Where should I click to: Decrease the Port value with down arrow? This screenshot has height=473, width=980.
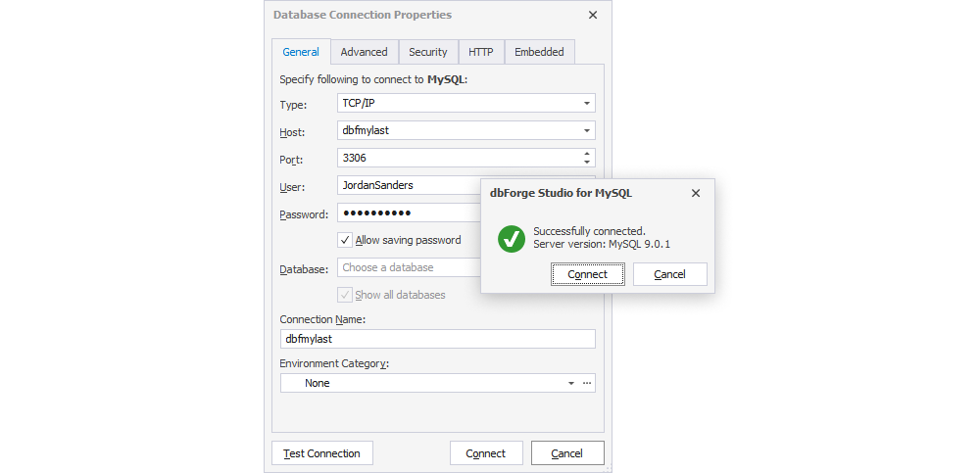(587, 162)
